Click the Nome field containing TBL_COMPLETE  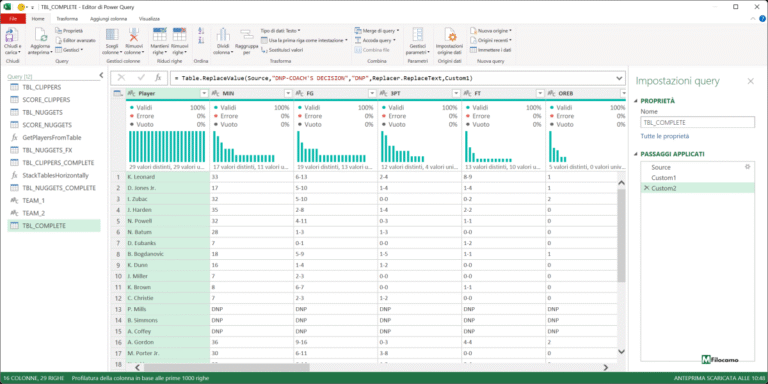point(697,122)
